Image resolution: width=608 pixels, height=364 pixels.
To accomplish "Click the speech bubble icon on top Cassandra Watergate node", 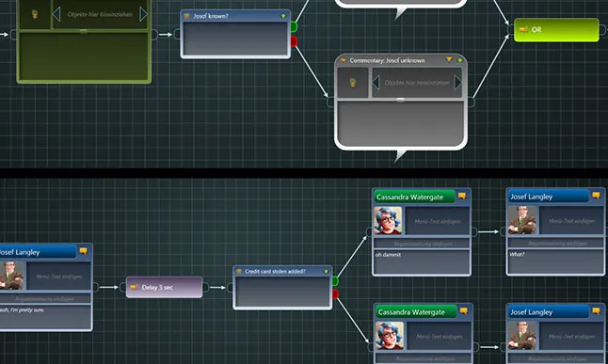I will click(462, 197).
